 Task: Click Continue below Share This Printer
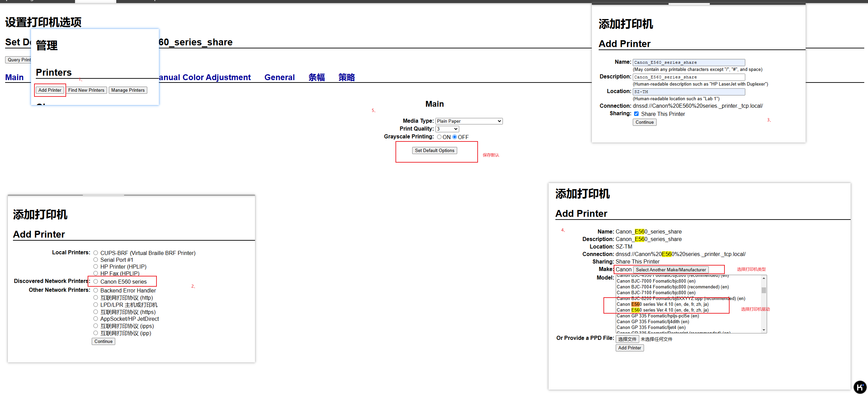pos(645,122)
